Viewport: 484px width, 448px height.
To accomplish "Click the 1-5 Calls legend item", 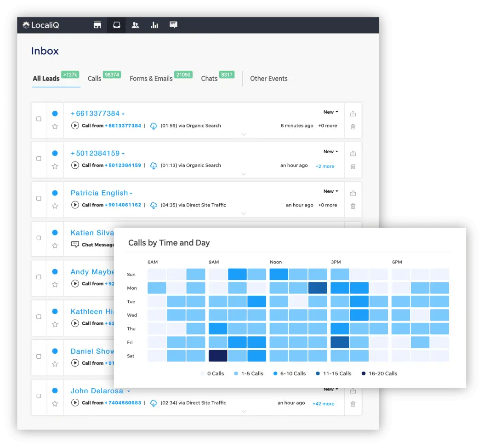I will click(x=249, y=373).
